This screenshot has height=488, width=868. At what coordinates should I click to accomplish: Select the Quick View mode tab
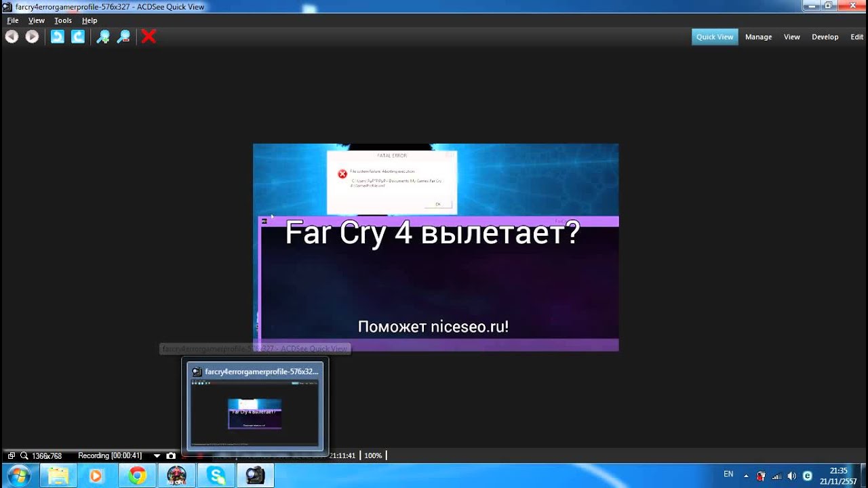(x=715, y=37)
